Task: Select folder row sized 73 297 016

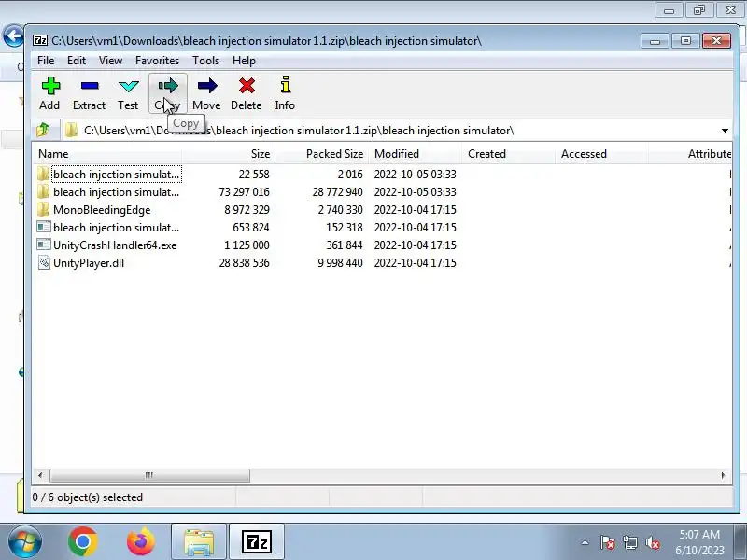Action: (x=381, y=192)
